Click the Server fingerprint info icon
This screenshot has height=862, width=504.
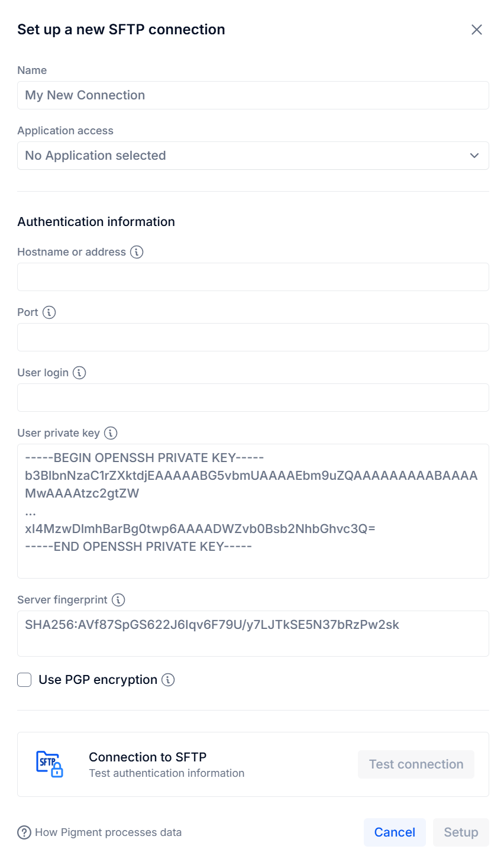point(118,600)
